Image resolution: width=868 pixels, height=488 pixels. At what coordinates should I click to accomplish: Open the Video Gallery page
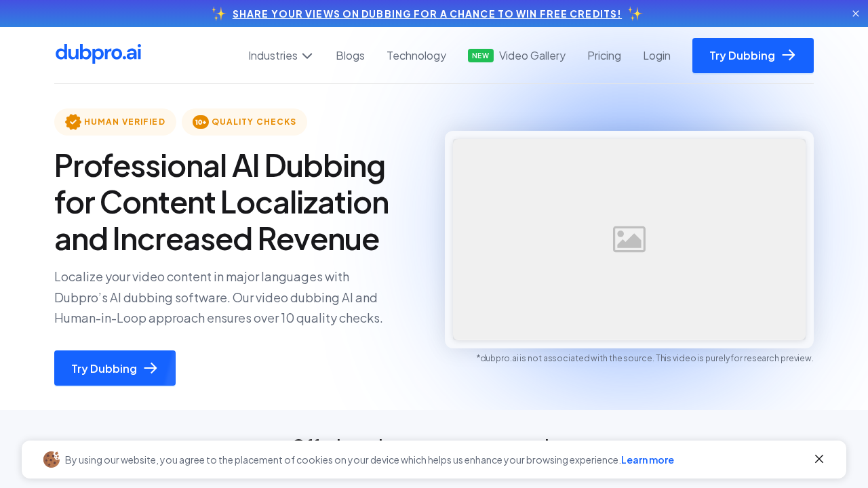pyautogui.click(x=532, y=56)
